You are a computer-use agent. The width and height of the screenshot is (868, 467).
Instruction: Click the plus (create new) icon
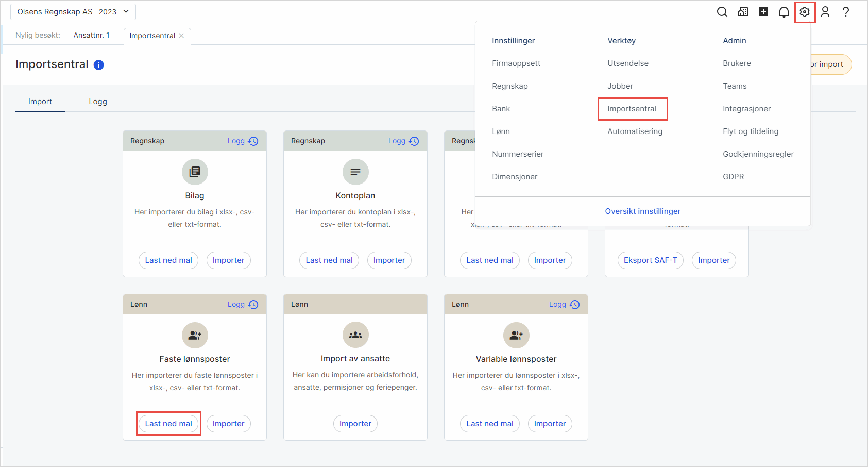tap(763, 12)
